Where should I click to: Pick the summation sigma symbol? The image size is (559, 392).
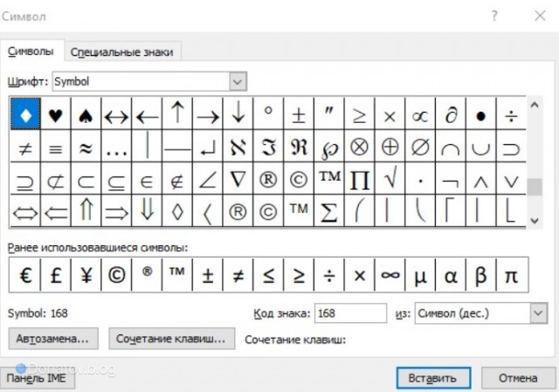(329, 211)
